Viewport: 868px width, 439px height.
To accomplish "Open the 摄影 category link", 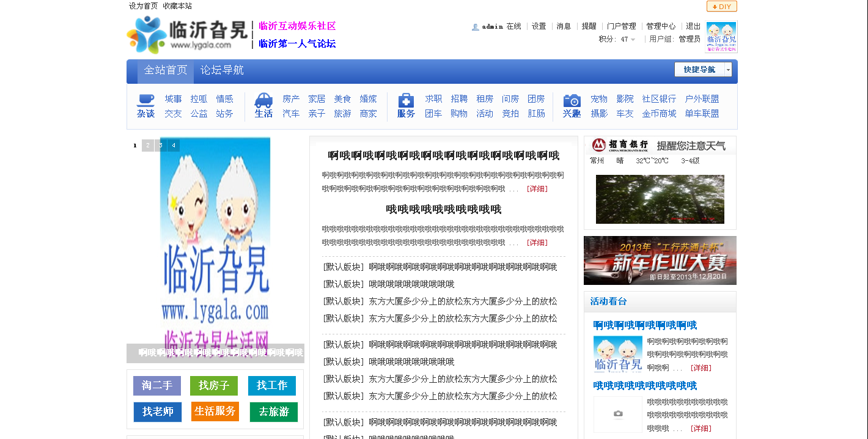I will pos(599,114).
